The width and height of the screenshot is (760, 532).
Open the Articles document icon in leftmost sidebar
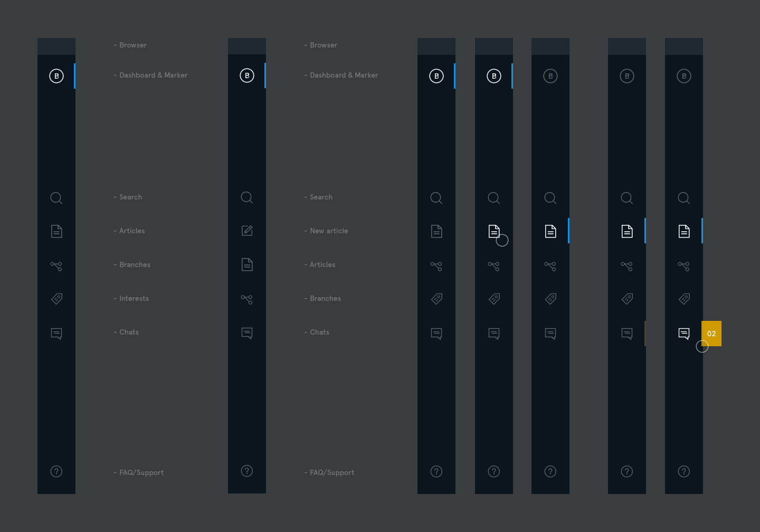click(56, 231)
